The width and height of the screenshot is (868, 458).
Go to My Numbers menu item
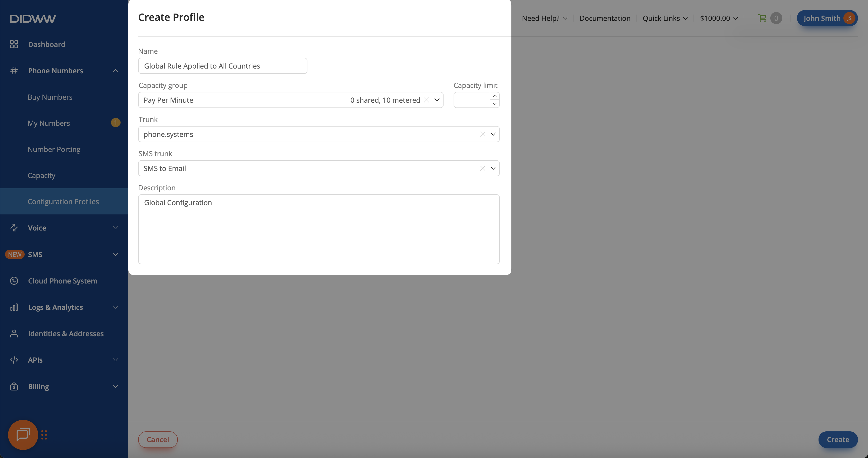(48, 123)
